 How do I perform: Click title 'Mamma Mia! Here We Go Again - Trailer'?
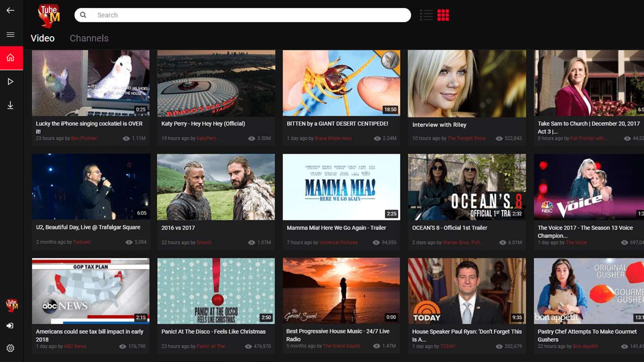[336, 228]
